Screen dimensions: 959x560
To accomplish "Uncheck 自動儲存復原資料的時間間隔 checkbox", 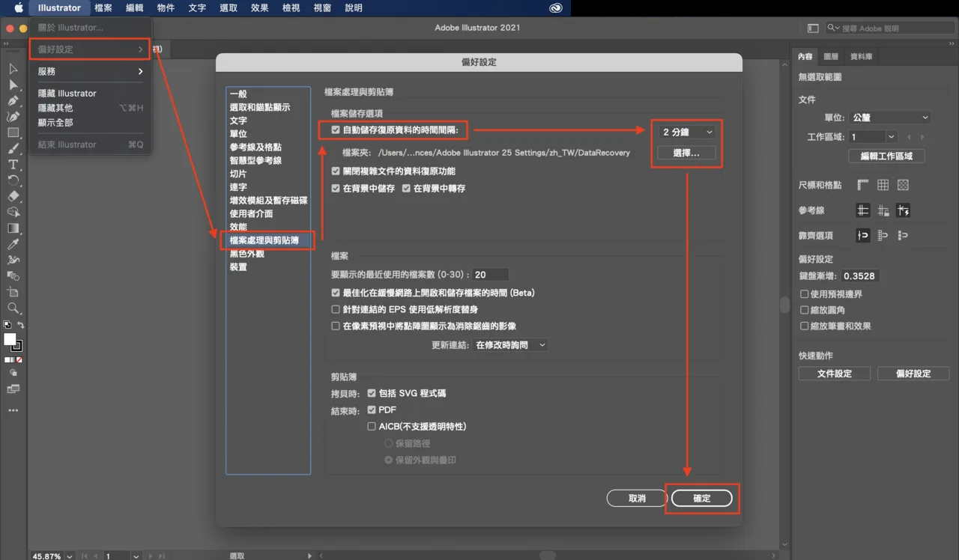I will coord(336,130).
